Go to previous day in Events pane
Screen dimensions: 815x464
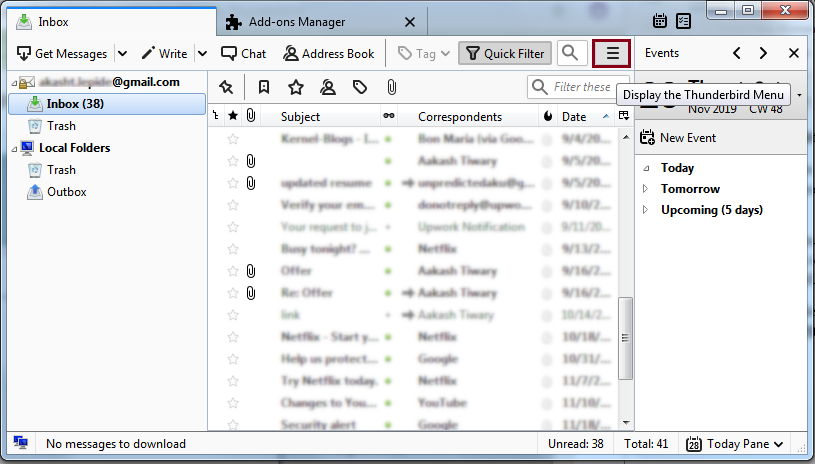click(737, 53)
